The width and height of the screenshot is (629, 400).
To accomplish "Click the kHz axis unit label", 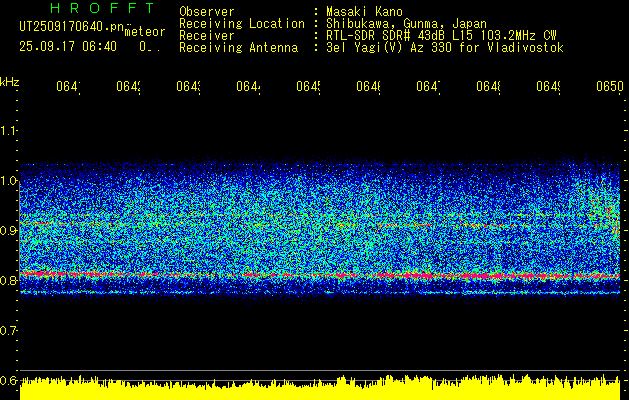I will pyautogui.click(x=9, y=82).
